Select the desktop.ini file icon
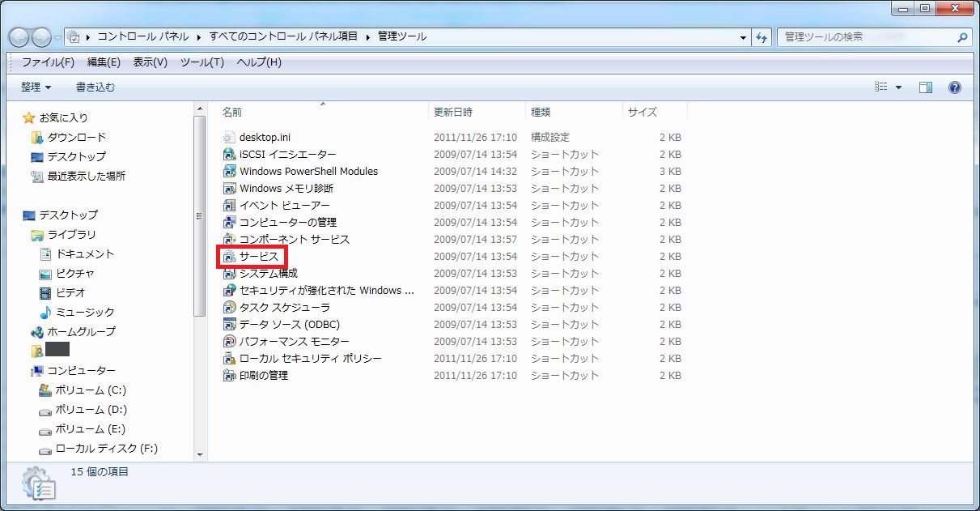This screenshot has height=511, width=980. click(229, 138)
